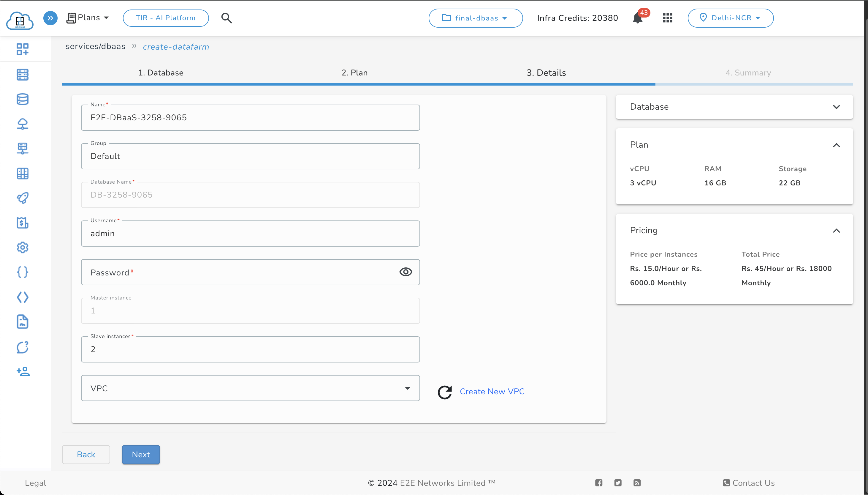This screenshot has height=495, width=868.
Task: Go to step 4. Summary tab
Action: pos(748,73)
